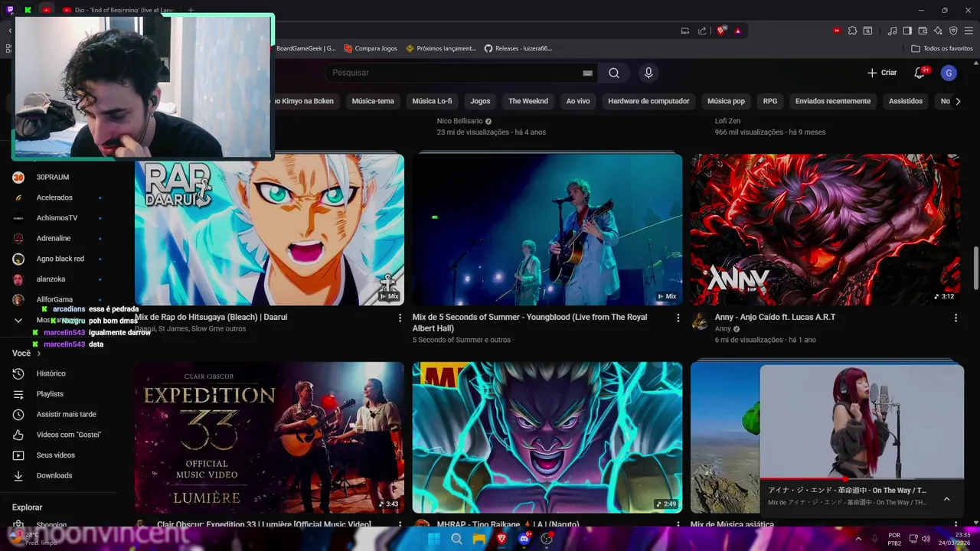Open the Próximos lançamentos bookmark
Screen dimensions: 980x551
[441, 48]
